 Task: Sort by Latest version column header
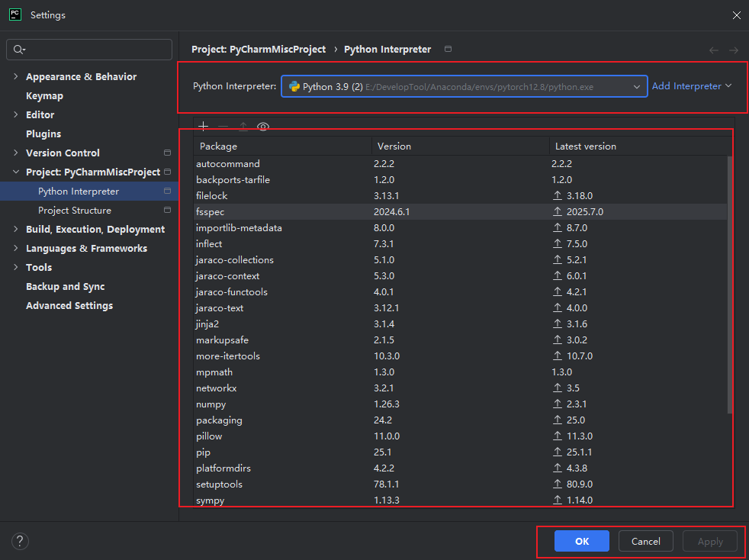(640, 146)
